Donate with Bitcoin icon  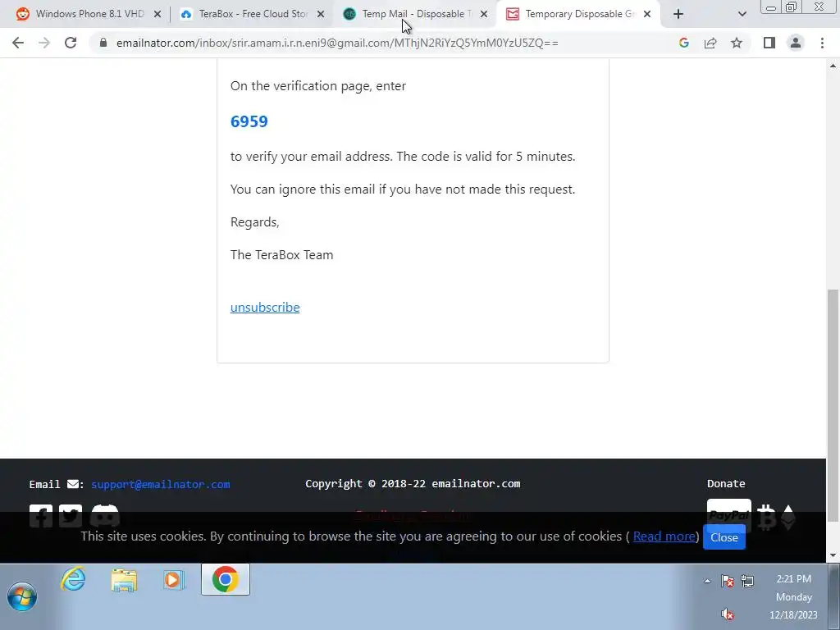tap(767, 517)
